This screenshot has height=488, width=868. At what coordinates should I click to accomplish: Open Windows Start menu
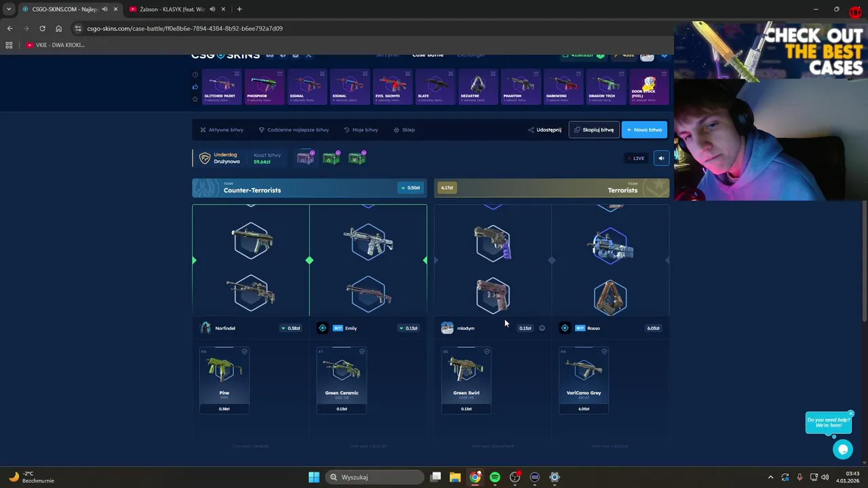314,477
